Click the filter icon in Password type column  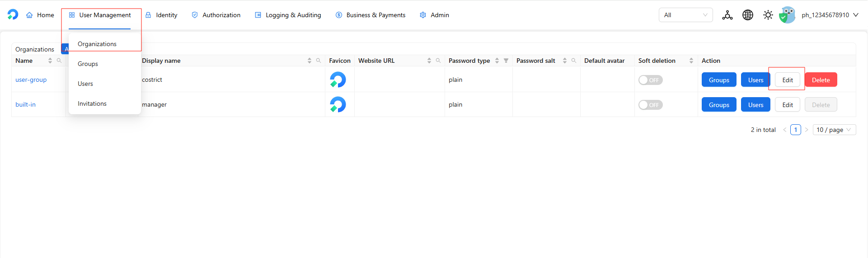[x=506, y=61]
